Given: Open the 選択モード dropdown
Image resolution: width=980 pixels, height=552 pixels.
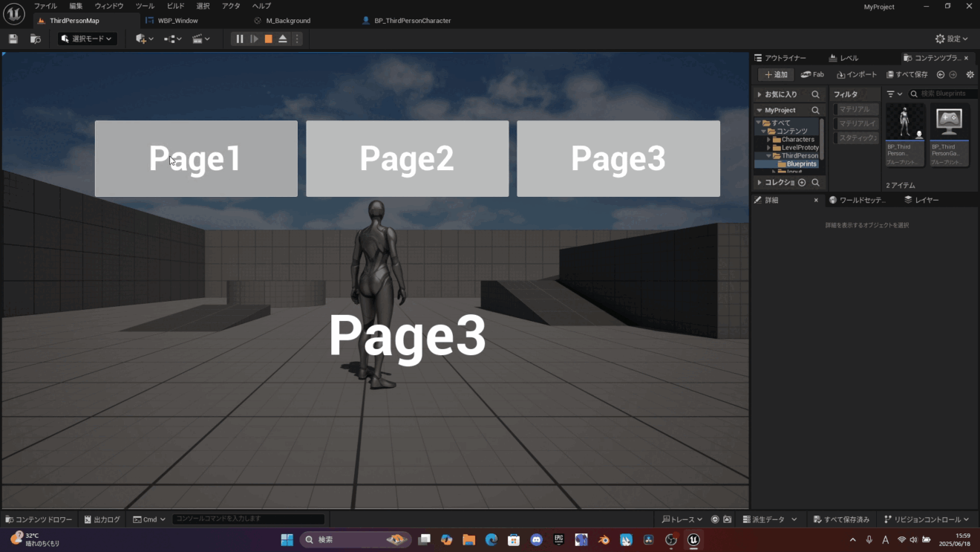Looking at the screenshot, I should [x=86, y=38].
